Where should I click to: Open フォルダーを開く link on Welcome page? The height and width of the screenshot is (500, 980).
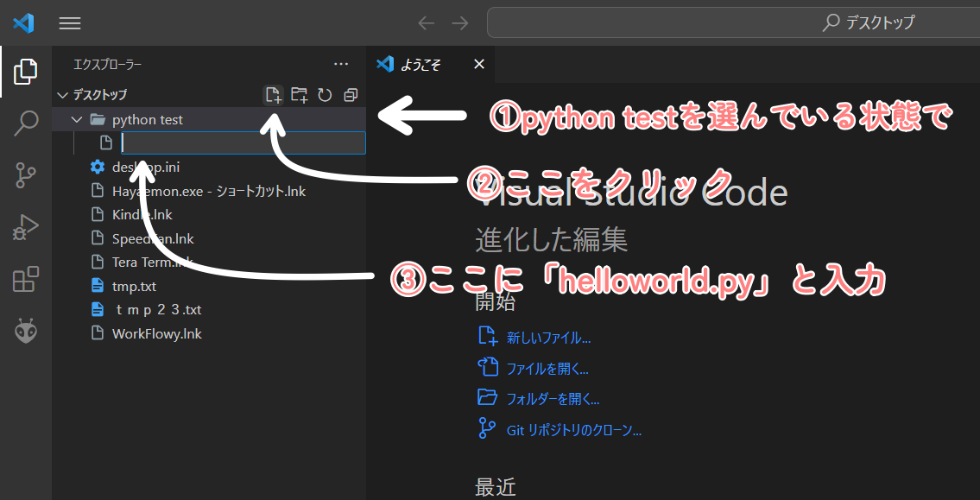pyautogui.click(x=553, y=398)
